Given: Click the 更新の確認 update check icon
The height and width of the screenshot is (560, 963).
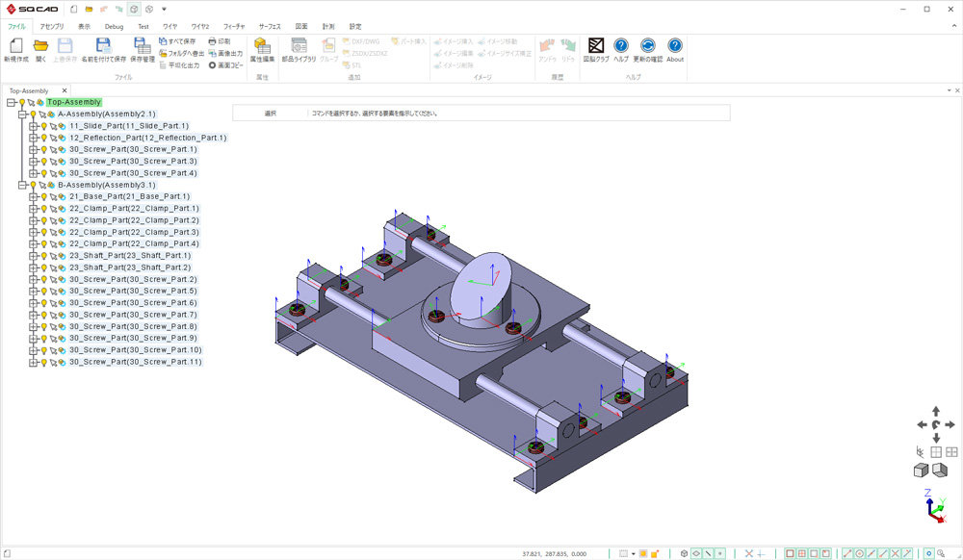Looking at the screenshot, I should [x=648, y=46].
